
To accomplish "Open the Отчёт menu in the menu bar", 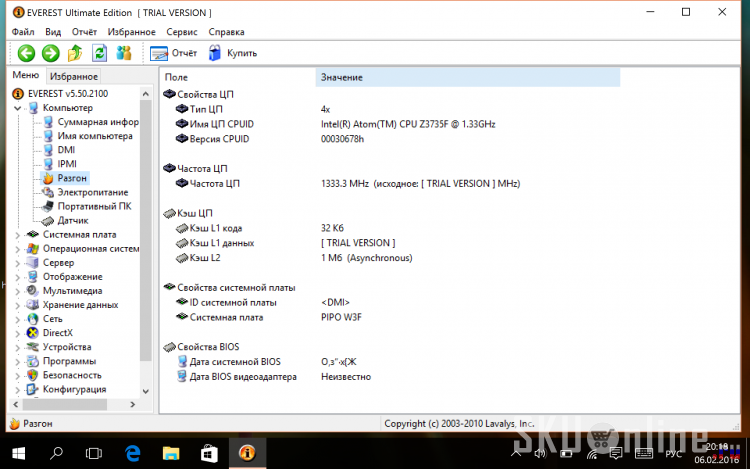I will [84, 32].
